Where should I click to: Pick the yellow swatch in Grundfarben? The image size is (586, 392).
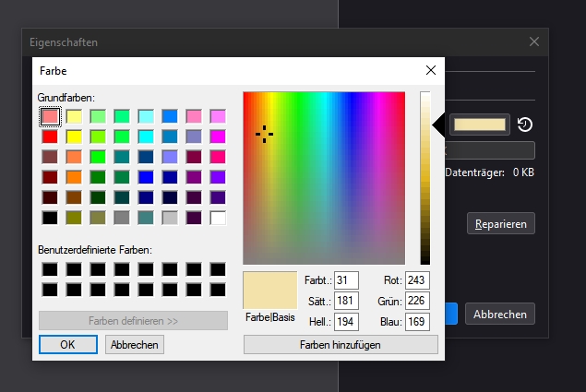[74, 137]
